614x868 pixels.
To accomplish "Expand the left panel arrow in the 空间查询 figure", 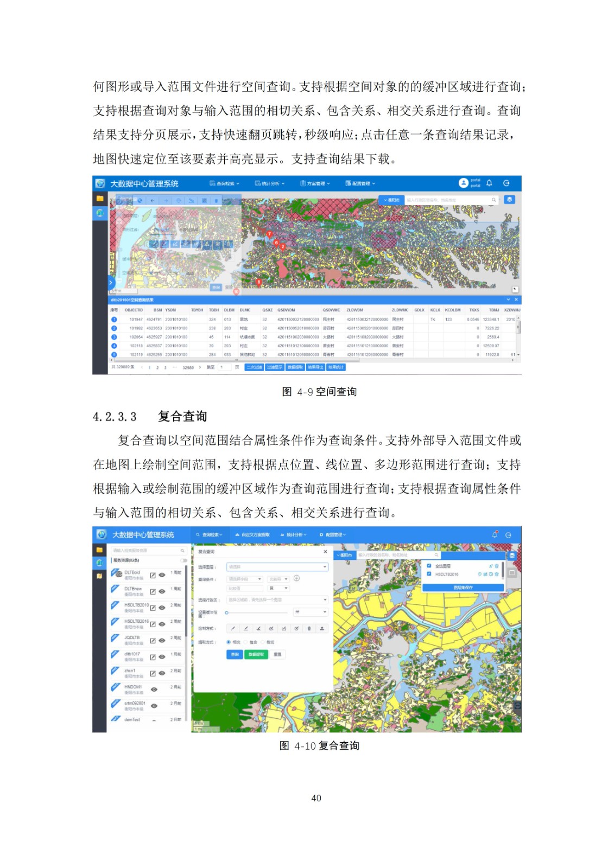I will [x=110, y=283].
